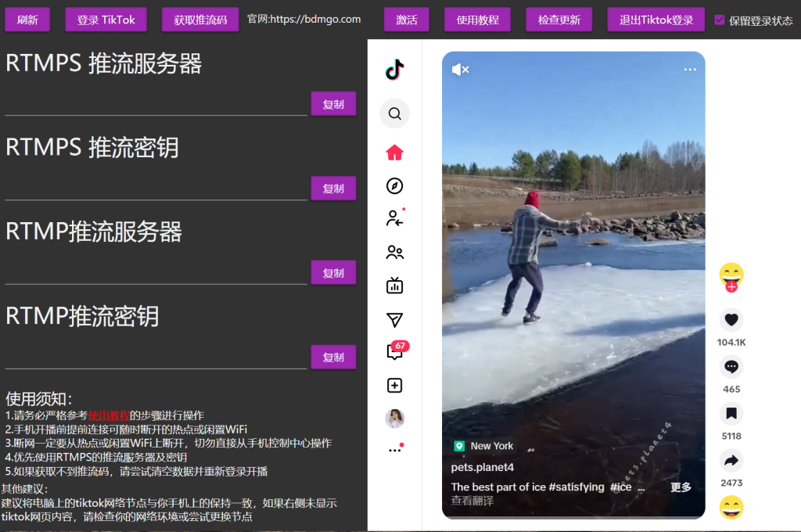Expand the caption with 更多
801x532 pixels.
tap(681, 487)
